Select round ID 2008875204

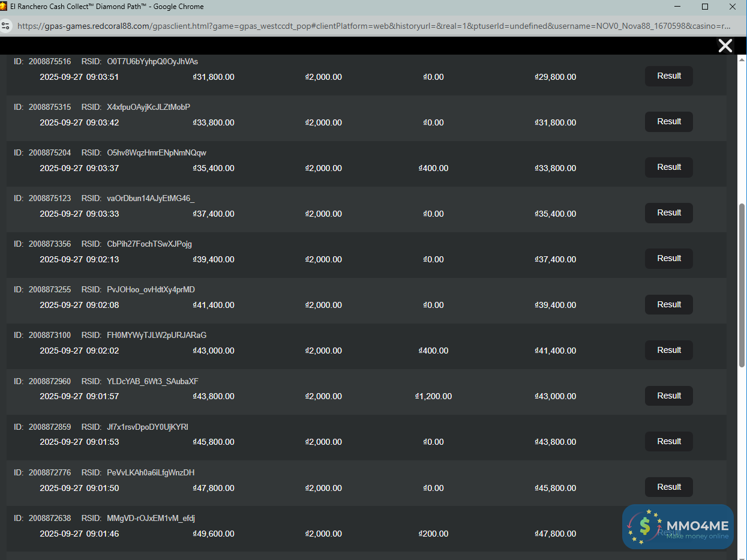pos(50,153)
